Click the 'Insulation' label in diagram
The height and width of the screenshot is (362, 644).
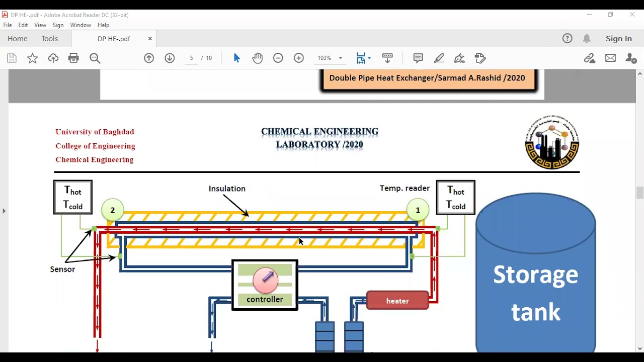tap(227, 189)
